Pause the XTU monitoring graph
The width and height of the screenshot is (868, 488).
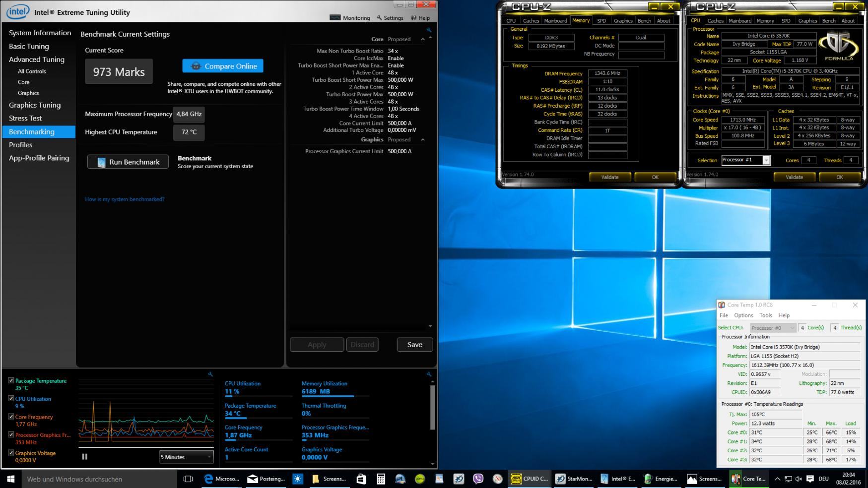84,457
